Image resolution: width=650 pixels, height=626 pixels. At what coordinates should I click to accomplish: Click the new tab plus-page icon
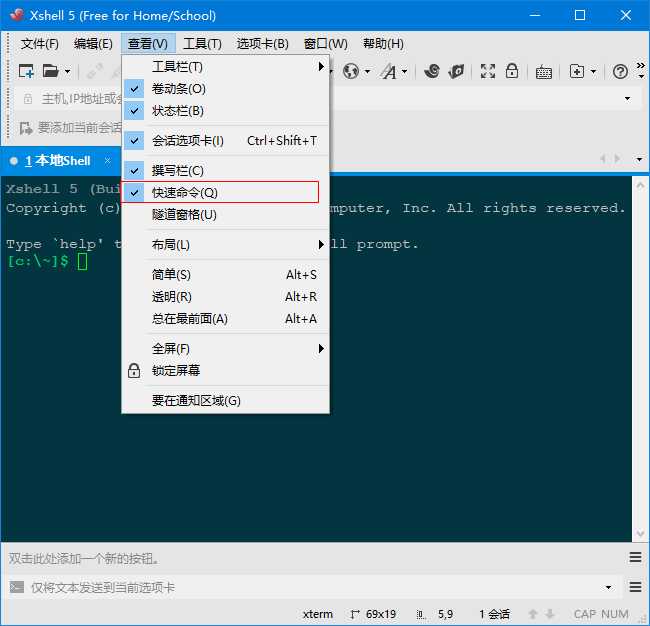(577, 71)
